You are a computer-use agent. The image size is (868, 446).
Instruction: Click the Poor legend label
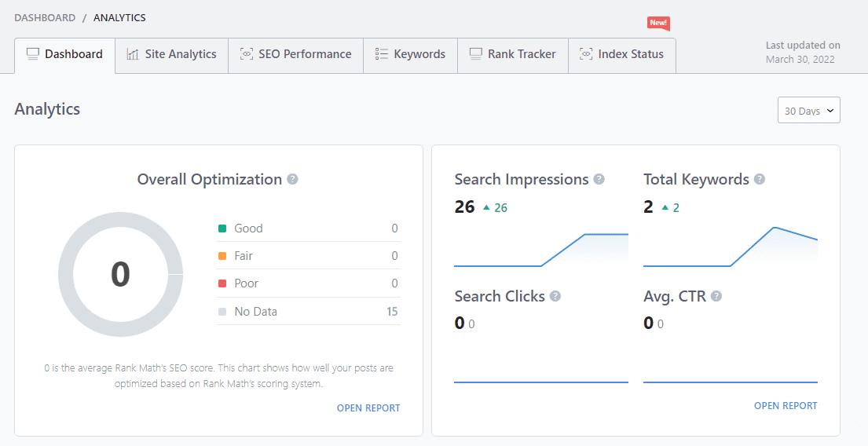click(x=247, y=283)
